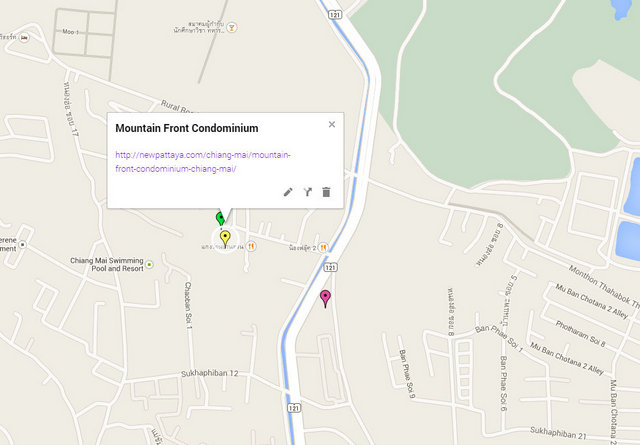Open the newpattaya.com condominium link
Image resolution: width=640 pixels, height=445 pixels.
pyautogui.click(x=203, y=162)
